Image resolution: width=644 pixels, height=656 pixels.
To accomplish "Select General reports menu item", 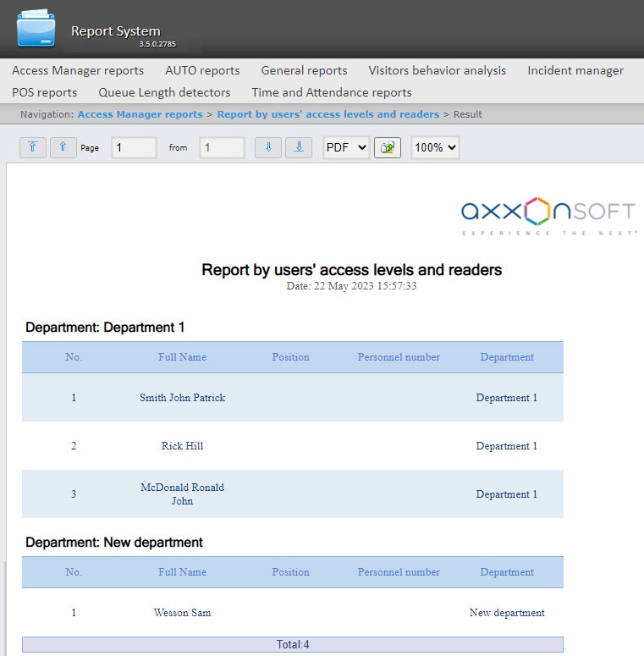I will (304, 70).
